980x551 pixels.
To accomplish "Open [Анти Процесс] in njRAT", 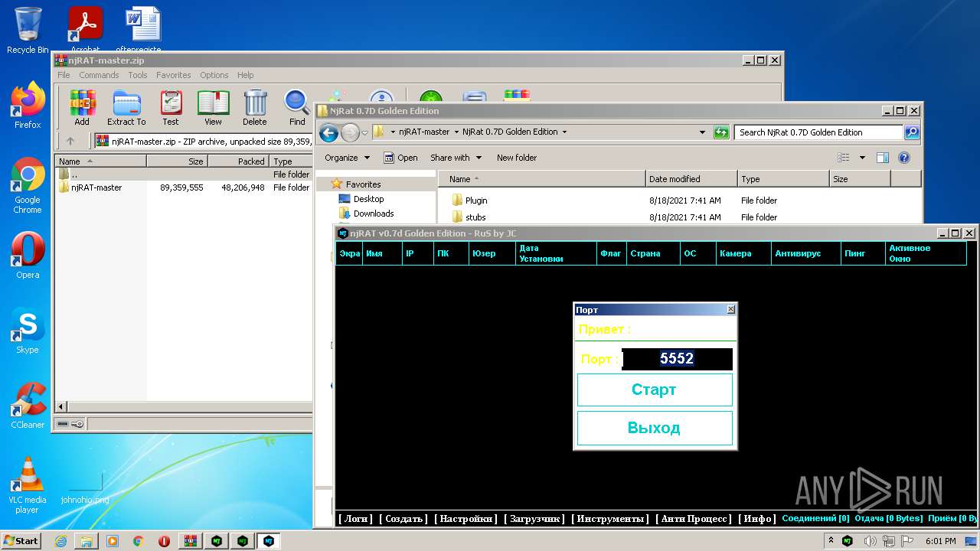I will [x=694, y=519].
